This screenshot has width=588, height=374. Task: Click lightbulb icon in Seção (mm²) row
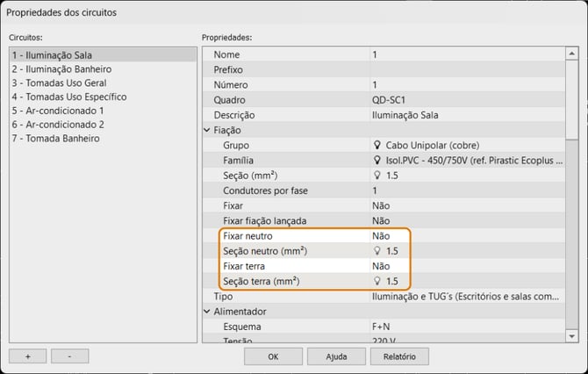(377, 176)
